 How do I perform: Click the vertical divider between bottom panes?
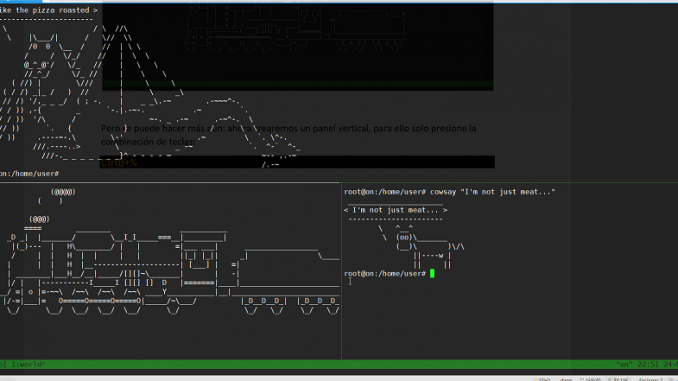coord(342,271)
